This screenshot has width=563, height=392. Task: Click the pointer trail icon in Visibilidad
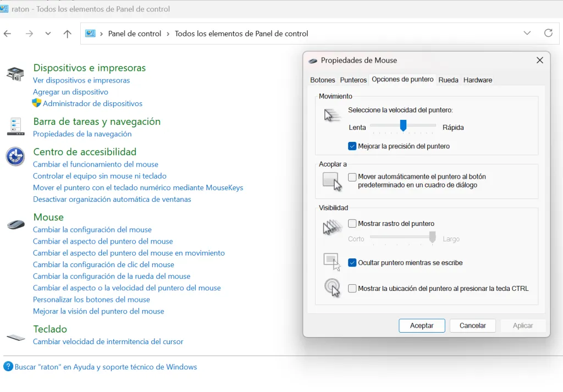[x=332, y=228]
